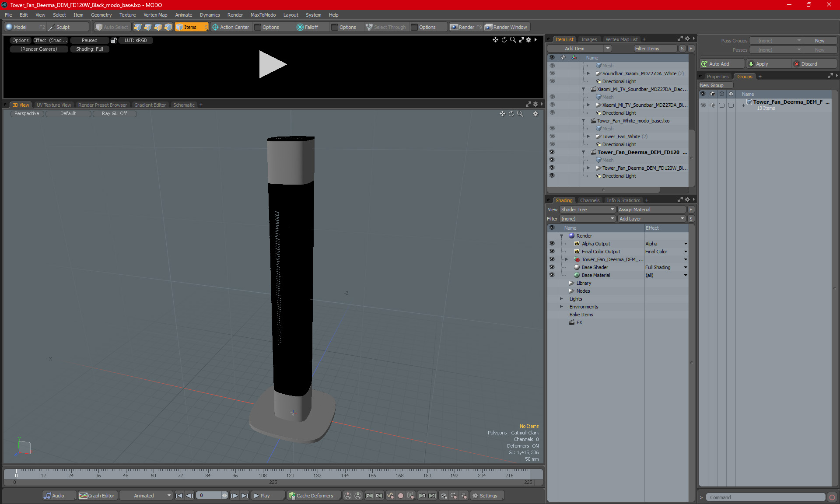Activate Items selection mode
The height and width of the screenshot is (504, 840).
(191, 27)
